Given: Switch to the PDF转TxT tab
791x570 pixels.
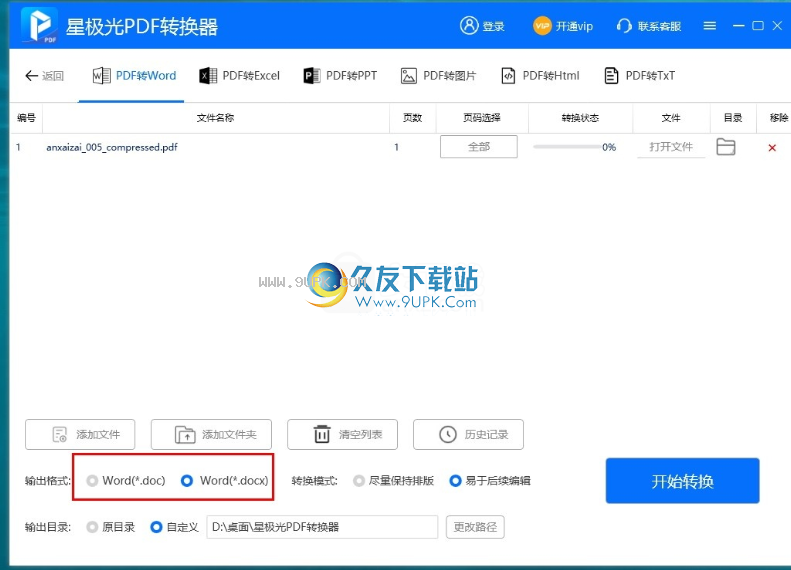Looking at the screenshot, I should (640, 76).
